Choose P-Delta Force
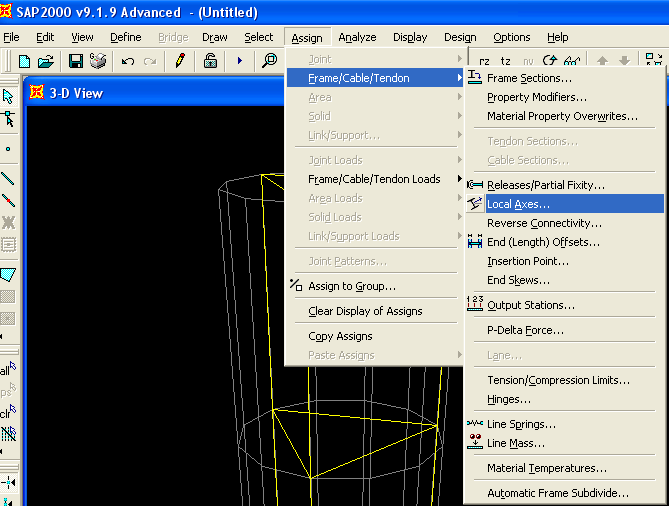The width and height of the screenshot is (669, 506). coord(565,330)
